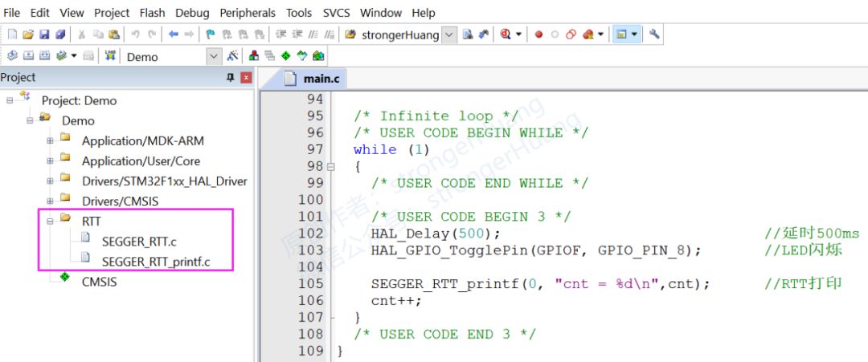Image resolution: width=868 pixels, height=362 pixels.
Task: Start debug session magnifier icon
Action: [506, 35]
